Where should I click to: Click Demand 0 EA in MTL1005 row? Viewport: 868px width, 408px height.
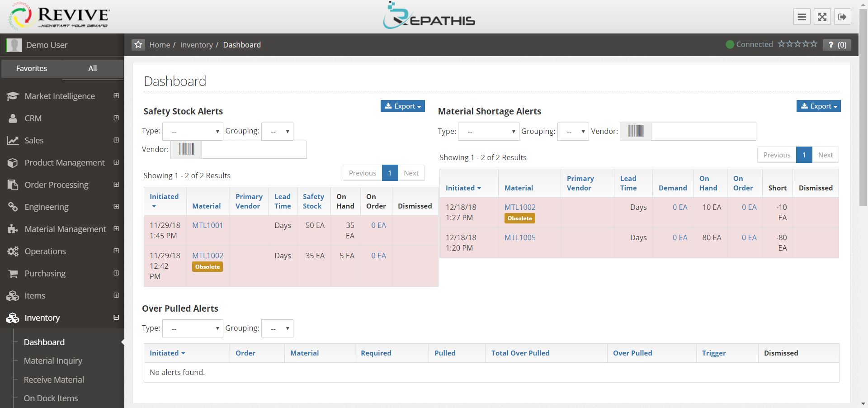point(679,237)
